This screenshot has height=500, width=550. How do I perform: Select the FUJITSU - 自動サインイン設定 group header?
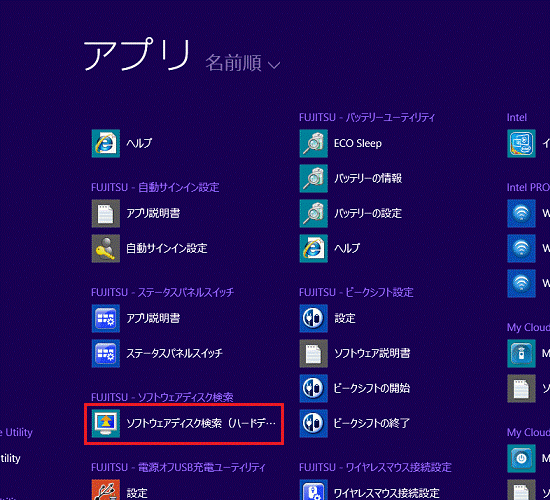pyautogui.click(x=155, y=187)
